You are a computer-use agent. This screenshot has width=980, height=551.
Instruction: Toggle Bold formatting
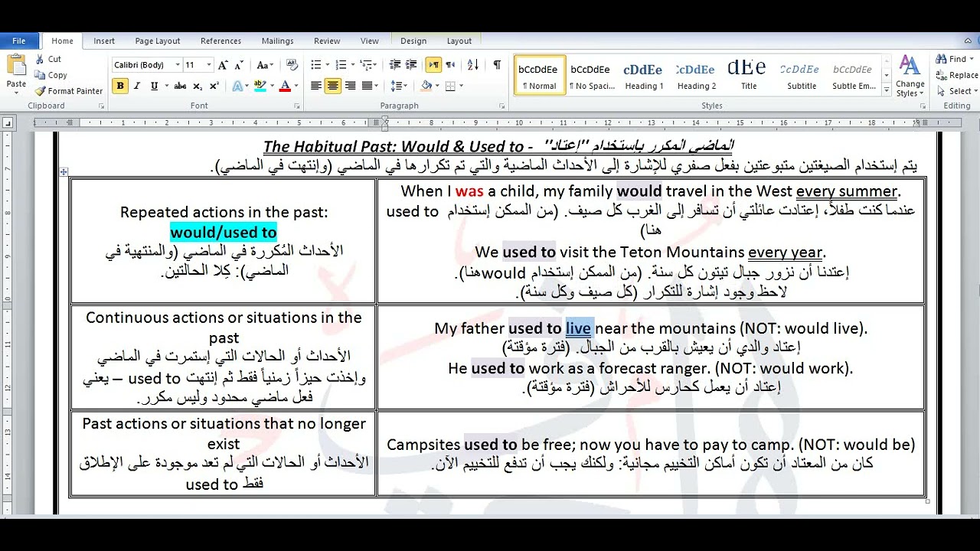tap(120, 86)
